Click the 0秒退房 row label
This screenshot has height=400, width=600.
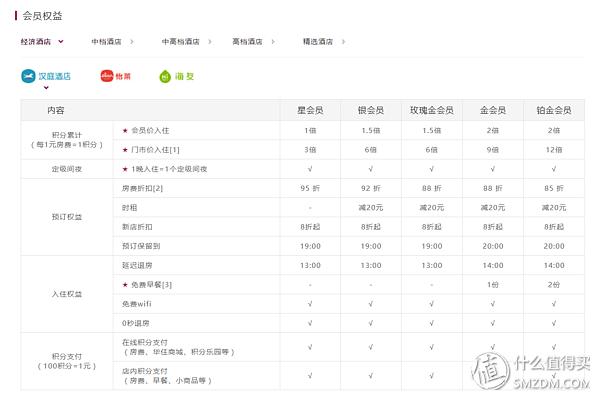pos(135,323)
